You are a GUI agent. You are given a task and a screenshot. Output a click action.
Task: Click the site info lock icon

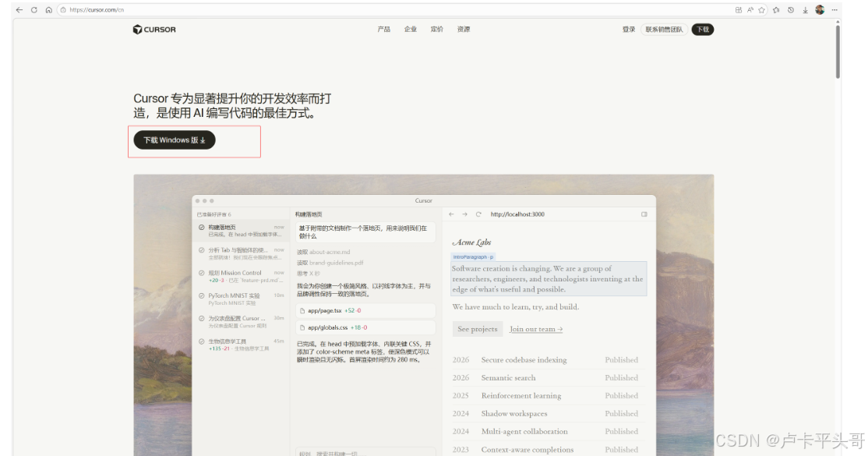pyautogui.click(x=63, y=10)
